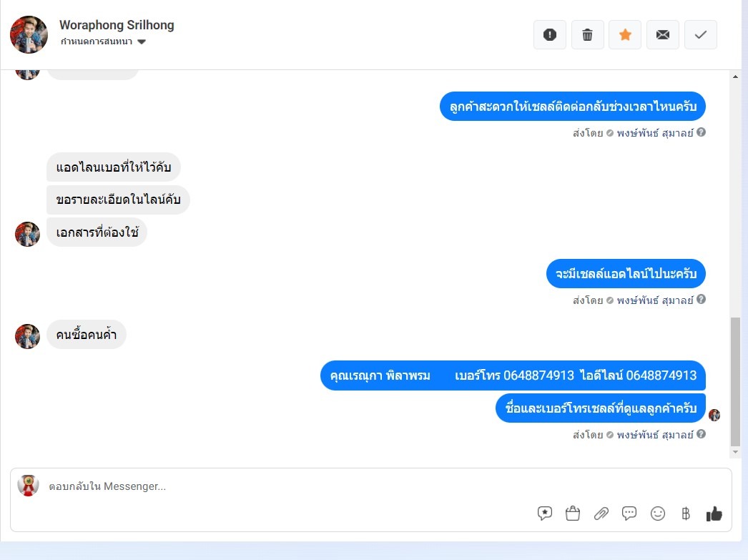Click scrollbar down arrow in chat
The width and height of the screenshot is (748, 560).
click(735, 452)
